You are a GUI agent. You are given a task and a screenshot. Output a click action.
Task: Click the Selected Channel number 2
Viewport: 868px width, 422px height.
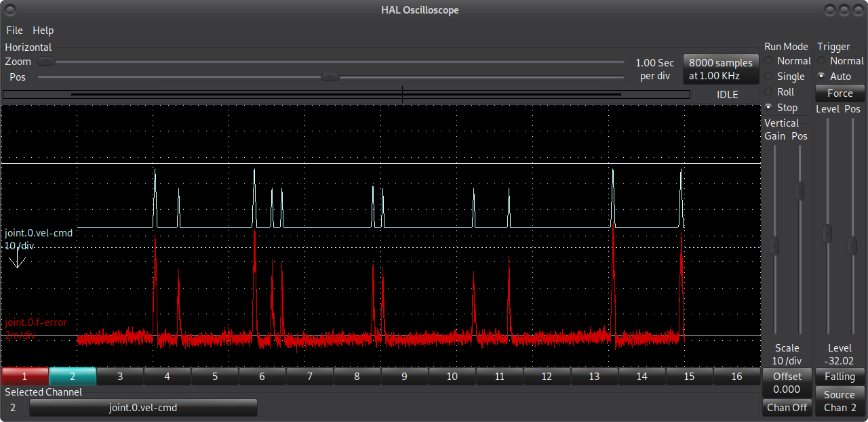[x=13, y=408]
